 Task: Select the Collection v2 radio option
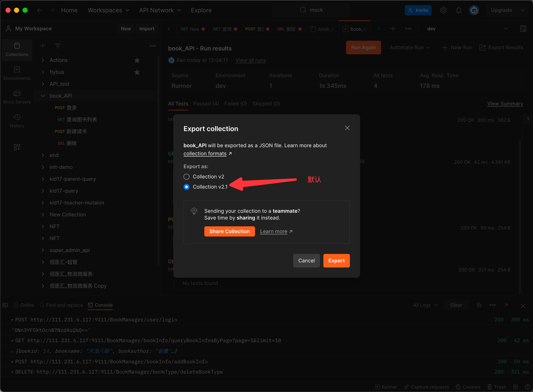pos(187,177)
